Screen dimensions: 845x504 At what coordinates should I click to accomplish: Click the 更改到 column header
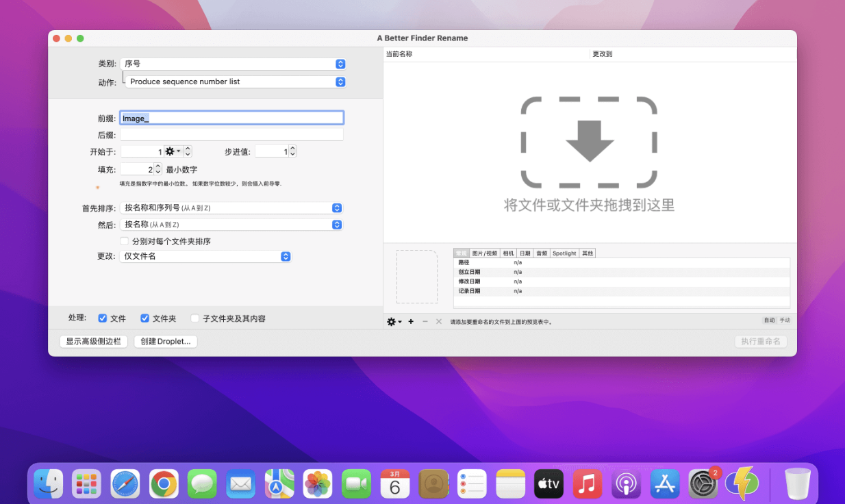tap(693, 53)
